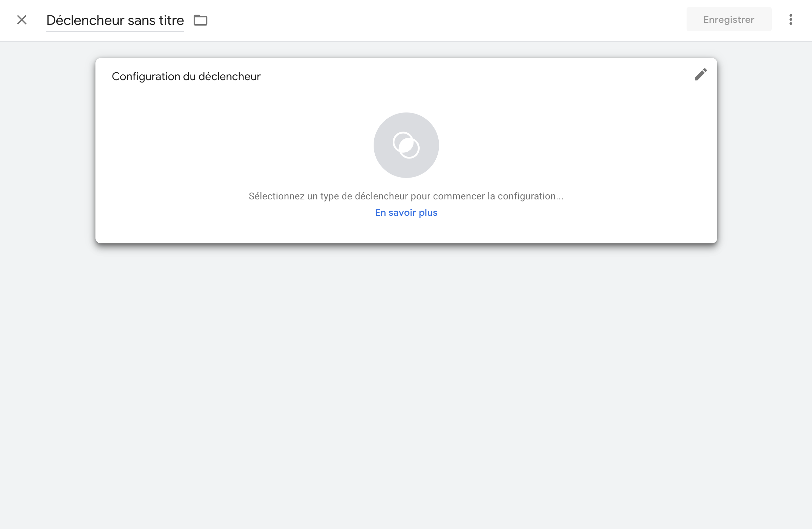Click the folder icon next to title
This screenshot has height=529, width=812.
point(200,20)
